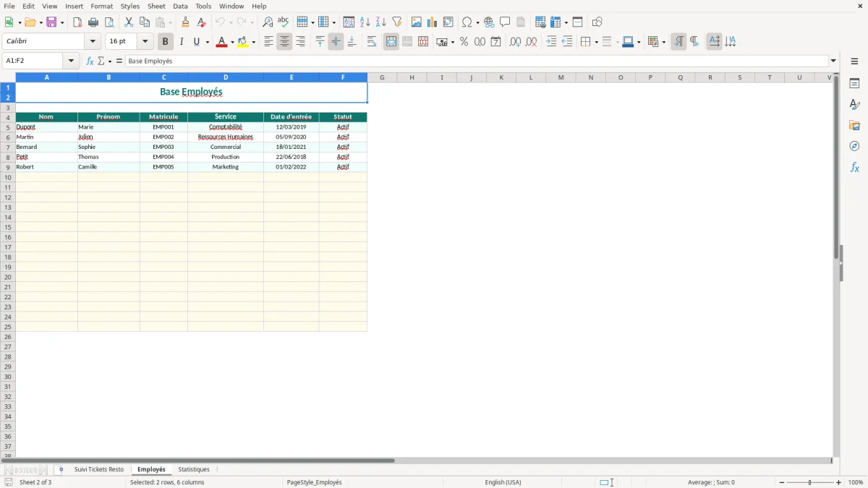Activate Clone Formatting paintbrush
The image size is (868, 488).
point(186,22)
